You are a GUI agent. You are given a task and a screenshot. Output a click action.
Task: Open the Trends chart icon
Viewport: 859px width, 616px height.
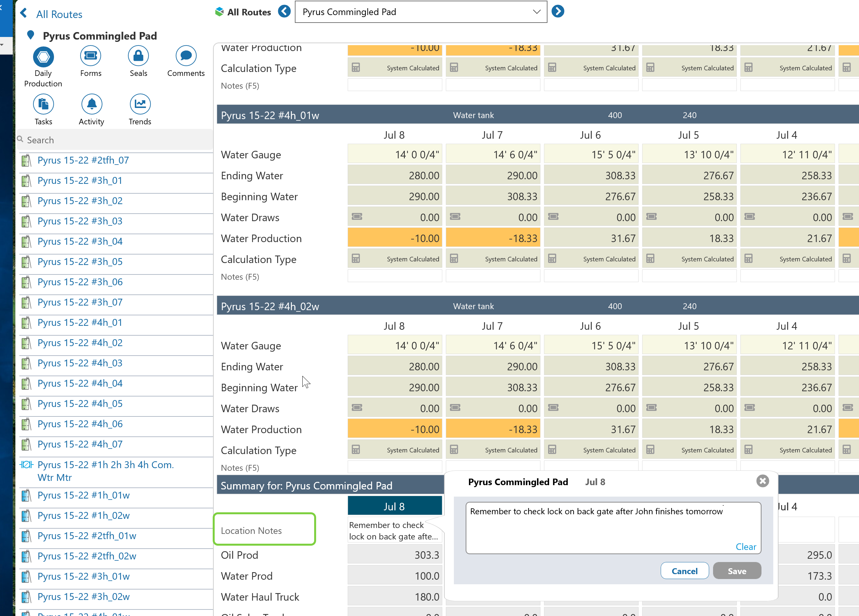tap(140, 104)
